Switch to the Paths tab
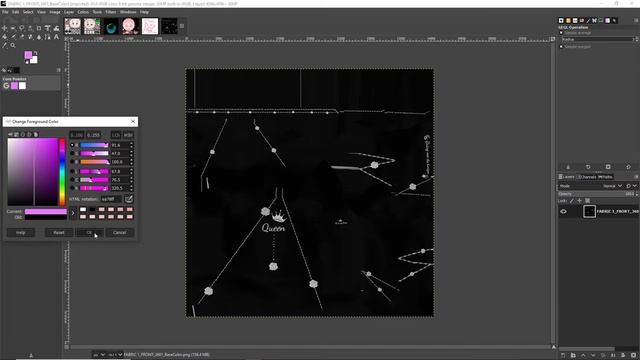This screenshot has height=360, width=640. [x=605, y=177]
